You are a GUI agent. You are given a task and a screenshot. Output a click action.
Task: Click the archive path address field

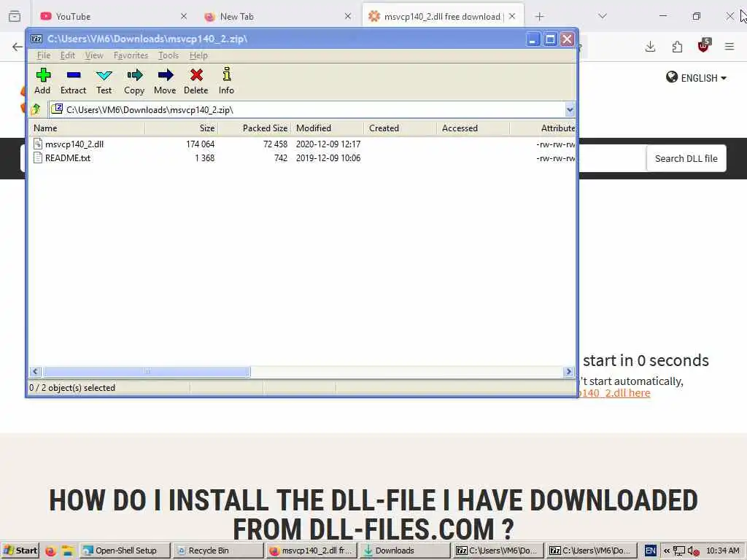pos(307,110)
